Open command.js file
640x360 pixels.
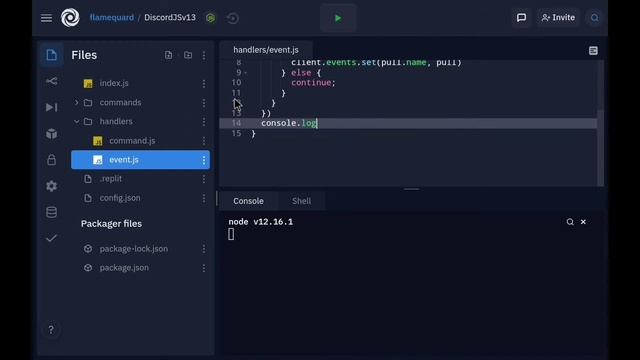132,141
